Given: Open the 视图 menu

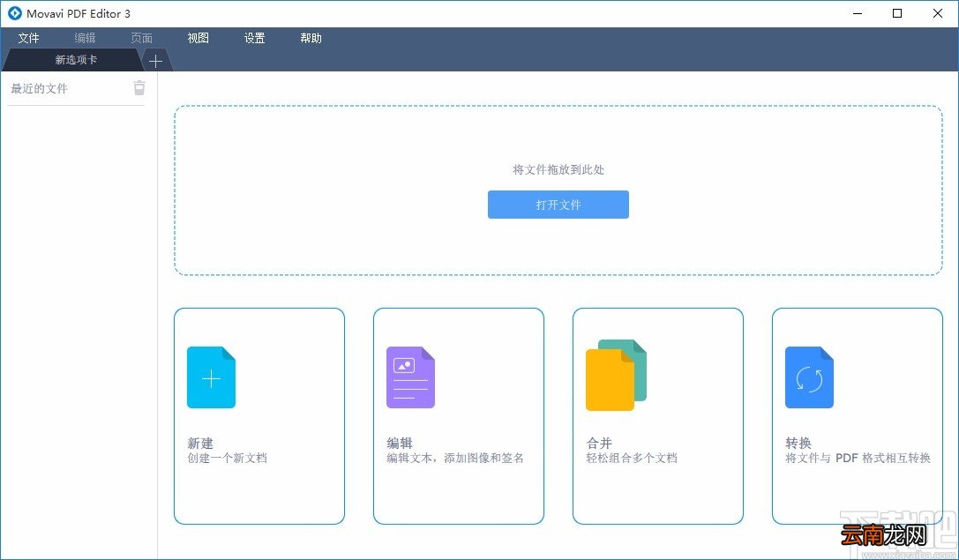Looking at the screenshot, I should click(x=199, y=38).
